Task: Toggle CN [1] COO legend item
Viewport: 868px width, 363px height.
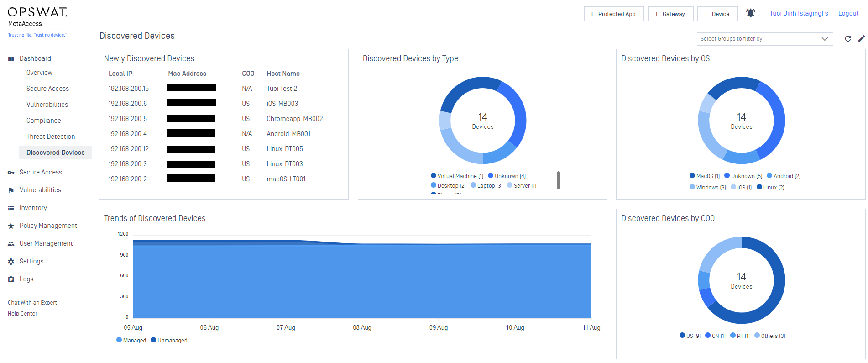Action: [x=715, y=336]
